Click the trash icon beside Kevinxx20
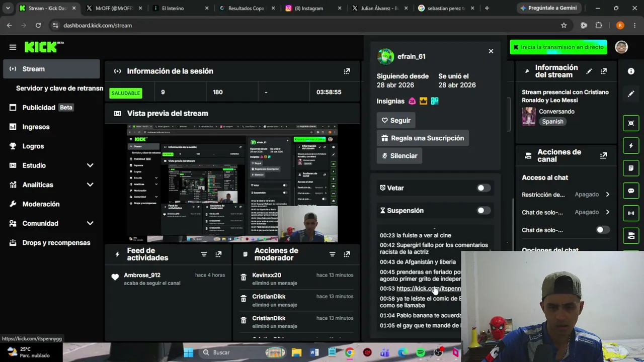This screenshot has height=362, width=644. point(244,277)
